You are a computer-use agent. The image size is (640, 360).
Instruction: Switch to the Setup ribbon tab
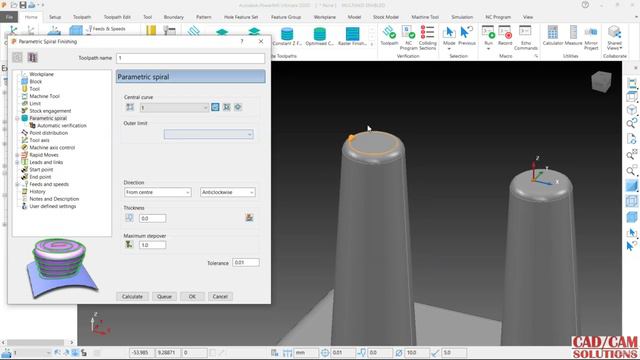(55, 17)
